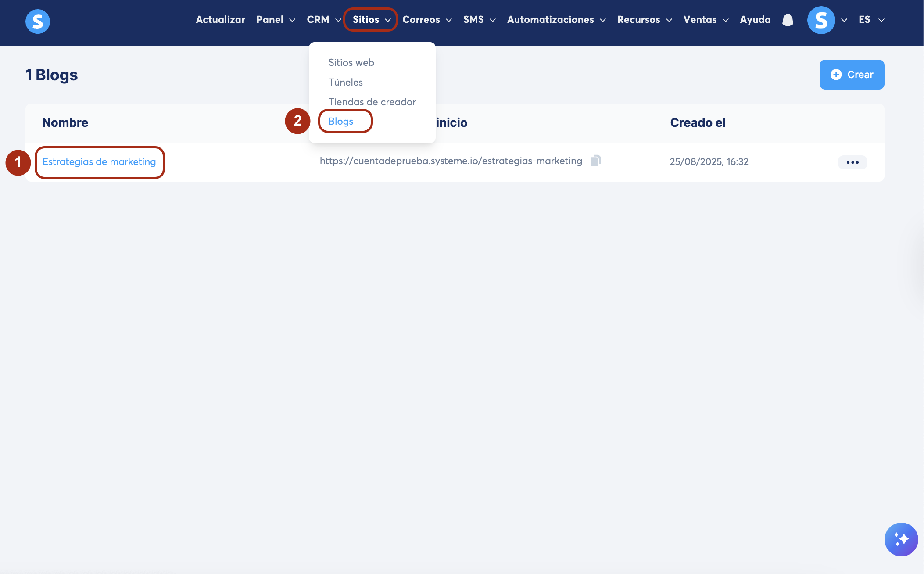Click the Ayuda link
The width and height of the screenshot is (924, 574).
pos(755,20)
